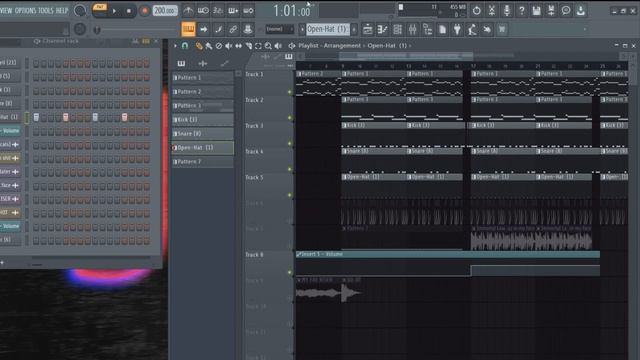Show audio clips tab in the picker panel
640x360 pixels.
coord(202,63)
